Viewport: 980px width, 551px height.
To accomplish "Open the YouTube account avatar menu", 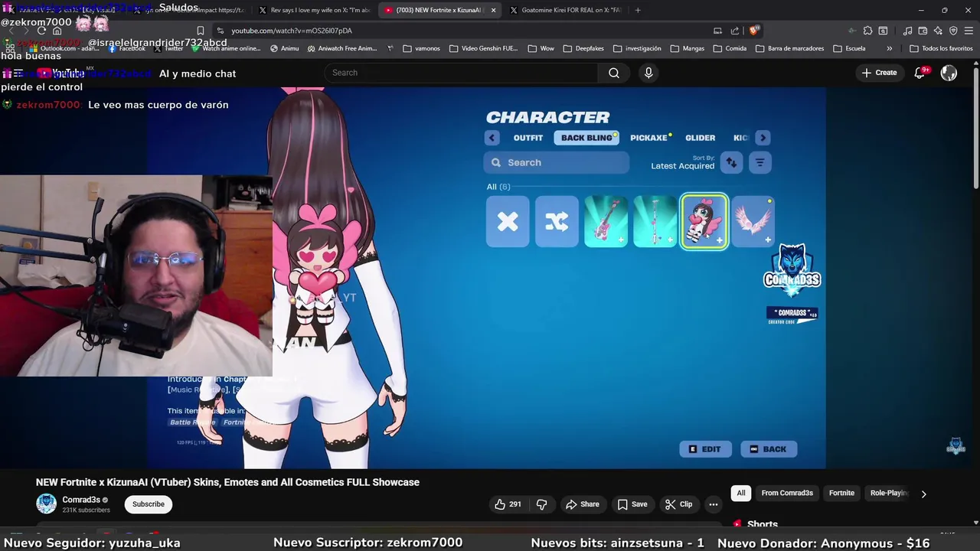I will [x=949, y=73].
